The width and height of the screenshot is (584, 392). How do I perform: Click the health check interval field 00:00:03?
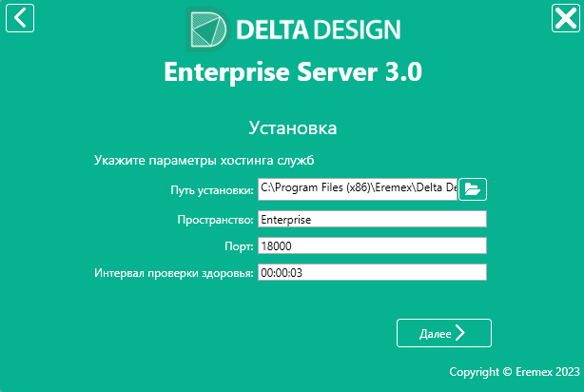(x=372, y=272)
